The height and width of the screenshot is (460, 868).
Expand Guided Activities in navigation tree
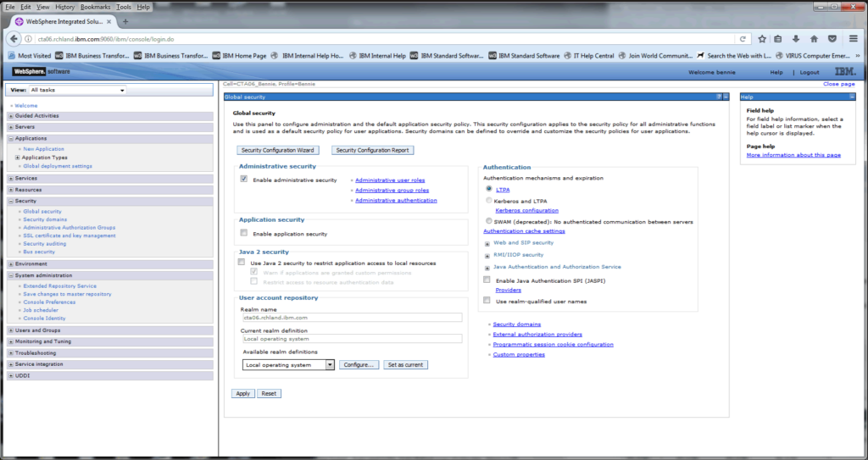click(x=11, y=116)
